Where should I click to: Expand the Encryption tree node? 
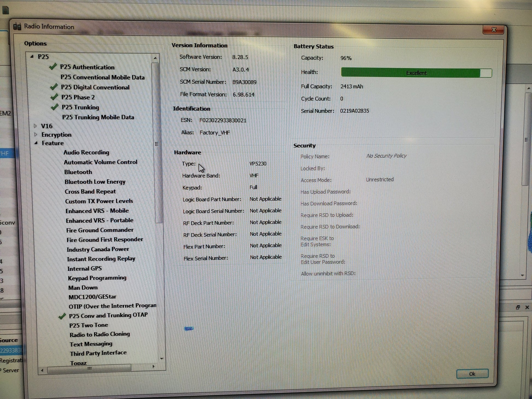pyautogui.click(x=36, y=134)
